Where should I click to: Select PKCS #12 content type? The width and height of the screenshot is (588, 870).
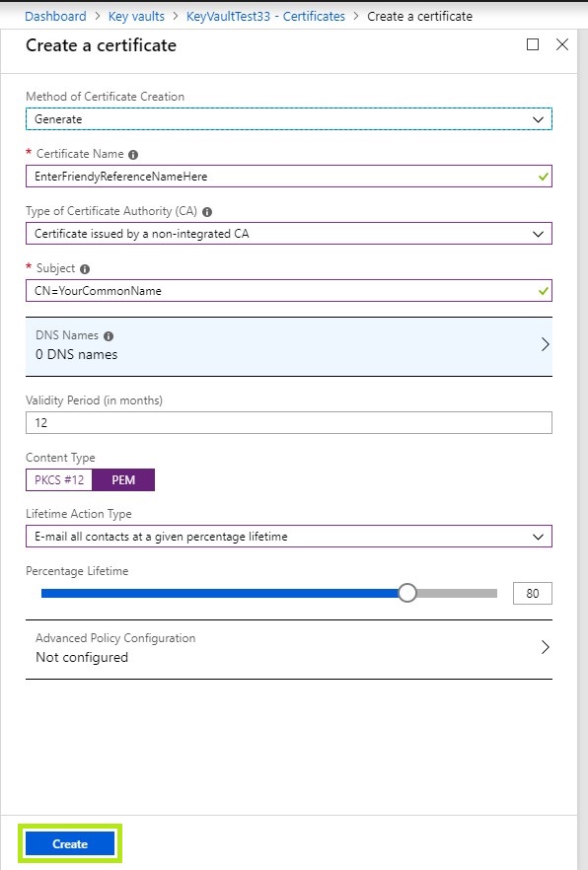coord(59,480)
